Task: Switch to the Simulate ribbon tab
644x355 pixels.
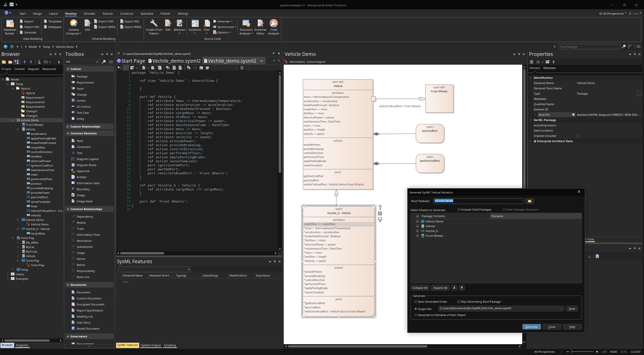Action: point(89,13)
